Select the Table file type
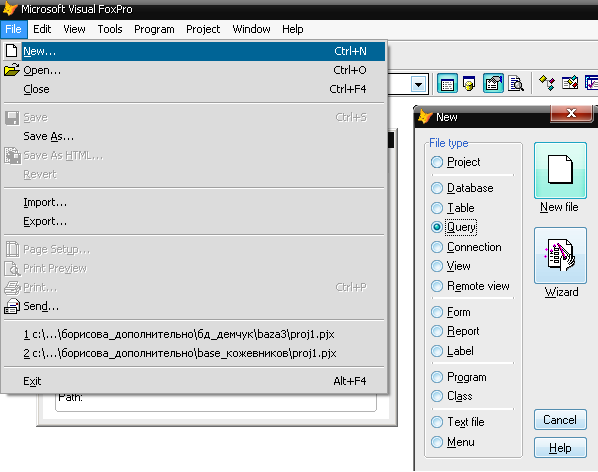 click(x=452, y=208)
